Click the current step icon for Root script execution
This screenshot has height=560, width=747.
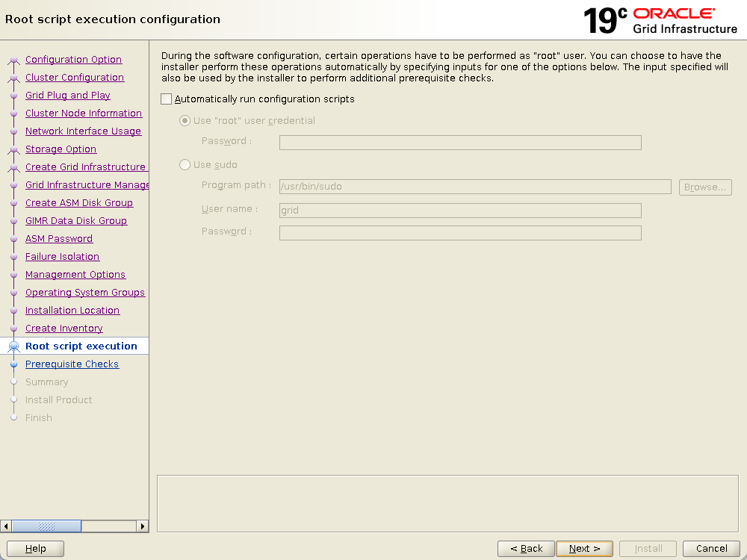(x=13, y=346)
